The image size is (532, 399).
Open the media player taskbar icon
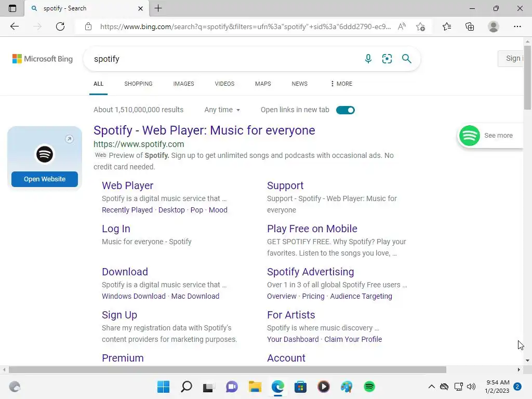[x=323, y=387]
